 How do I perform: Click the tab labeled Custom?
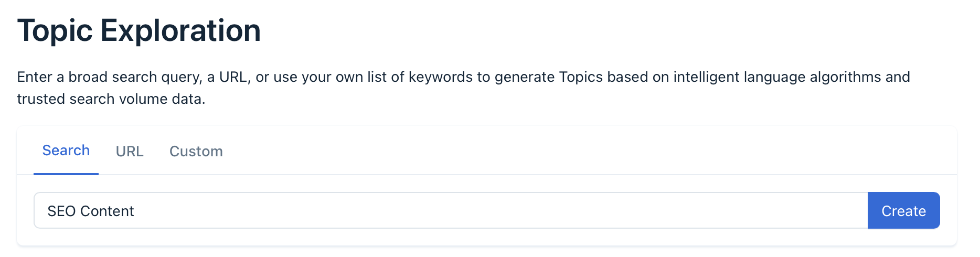(x=196, y=151)
